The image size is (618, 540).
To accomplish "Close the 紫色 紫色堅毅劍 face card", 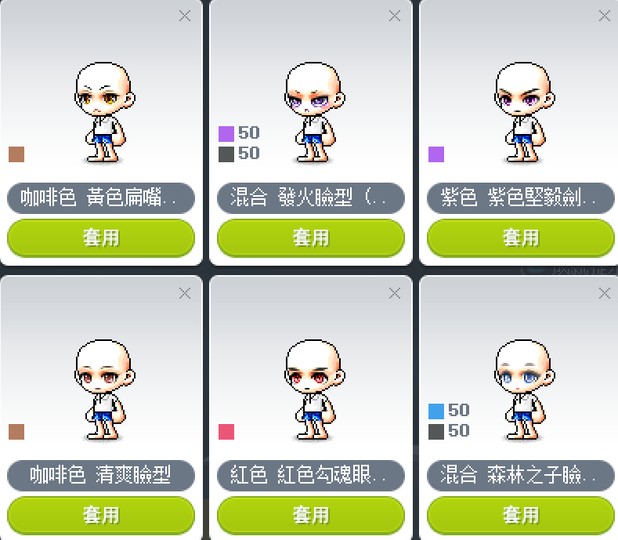I will [604, 16].
